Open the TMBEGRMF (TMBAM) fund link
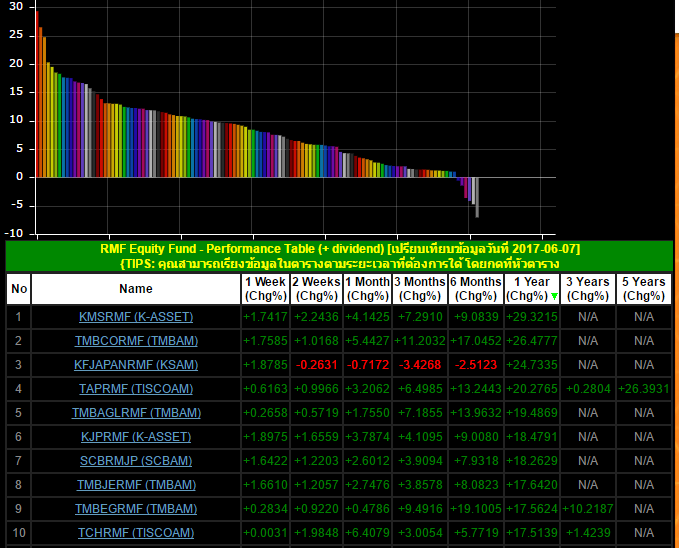679x548 pixels. click(x=136, y=509)
